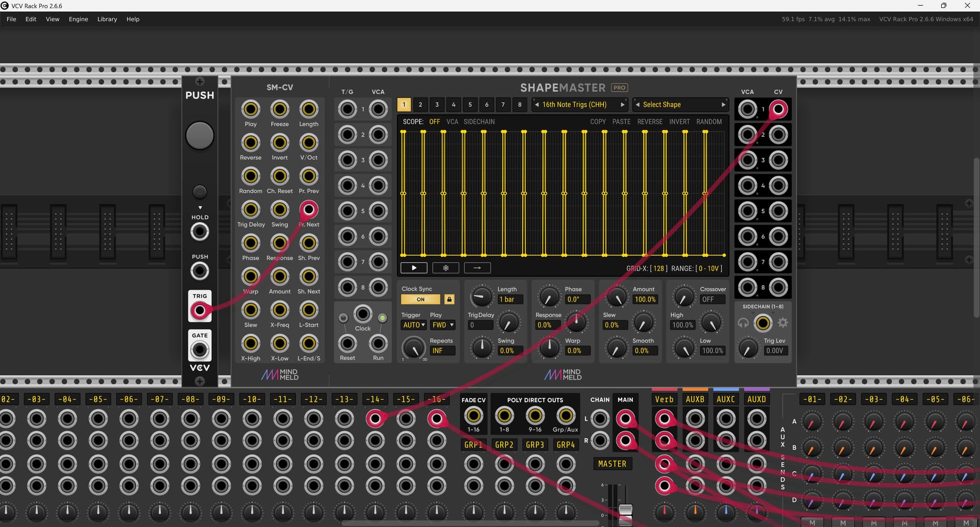Open the Trigger AUTO dropdown

point(413,325)
